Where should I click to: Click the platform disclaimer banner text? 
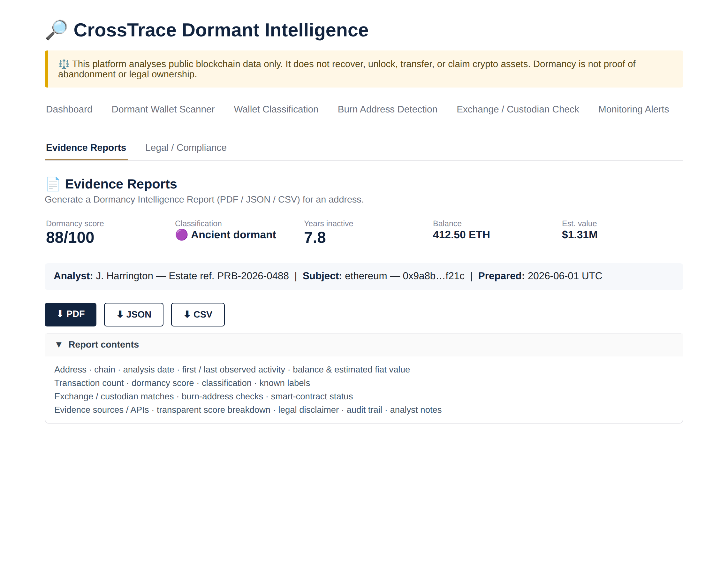coord(346,69)
